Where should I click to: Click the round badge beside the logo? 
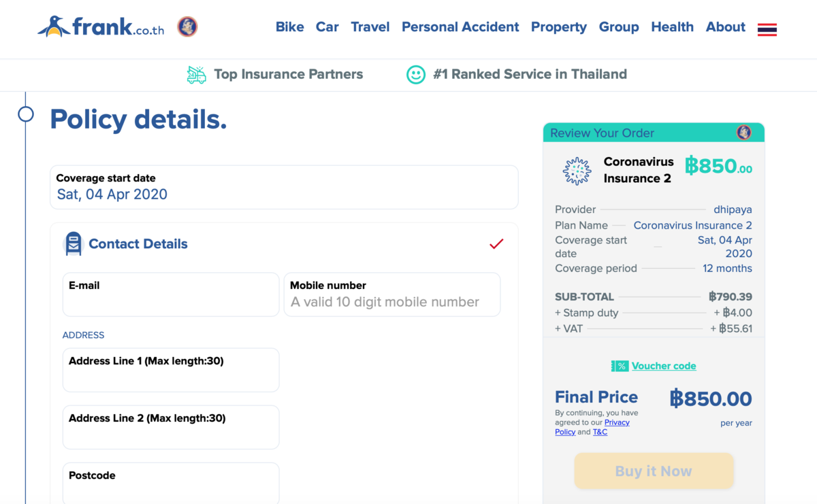(187, 27)
